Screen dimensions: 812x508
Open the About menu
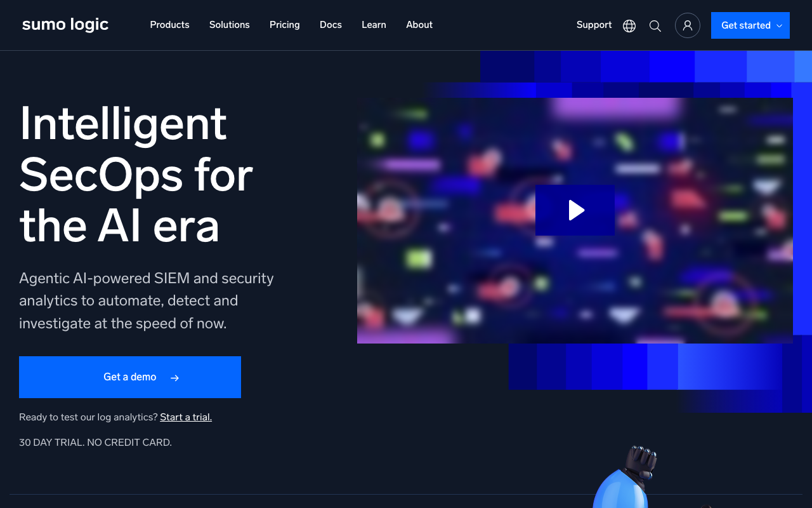pyautogui.click(x=419, y=25)
